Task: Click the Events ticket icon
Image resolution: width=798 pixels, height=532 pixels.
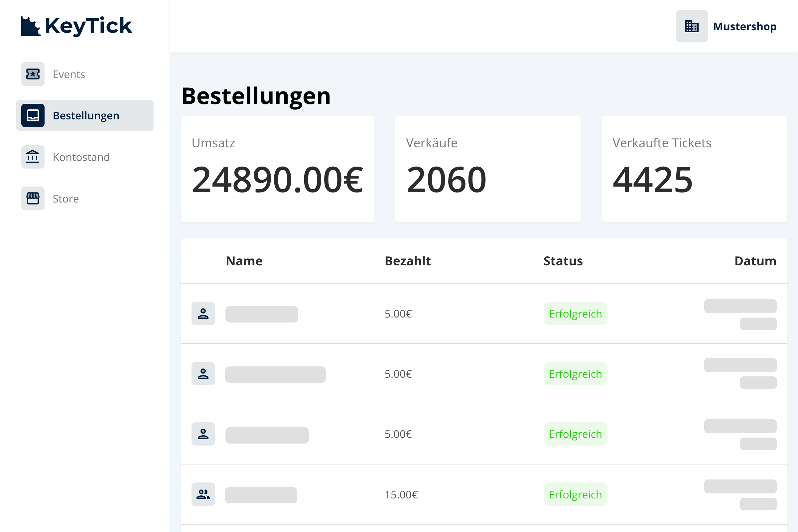Action: [x=33, y=74]
